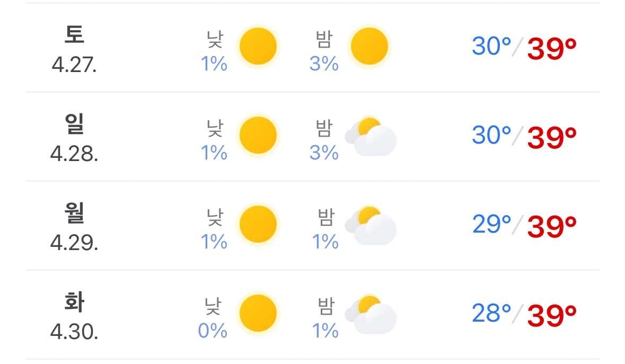Click the daytime sun icon for 4.27.
Screen dimensions: 625x364
pyautogui.click(x=258, y=46)
